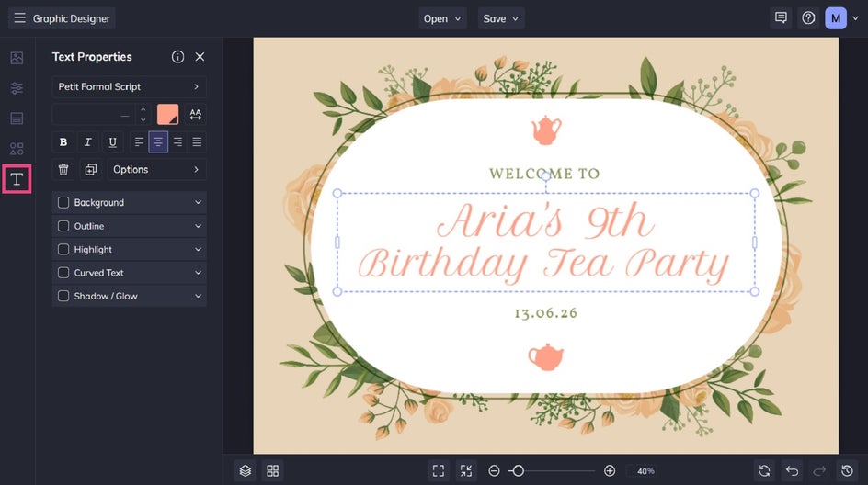Expand the account menu arrow beside avatar
This screenshot has height=485, width=868.
(x=855, y=18)
